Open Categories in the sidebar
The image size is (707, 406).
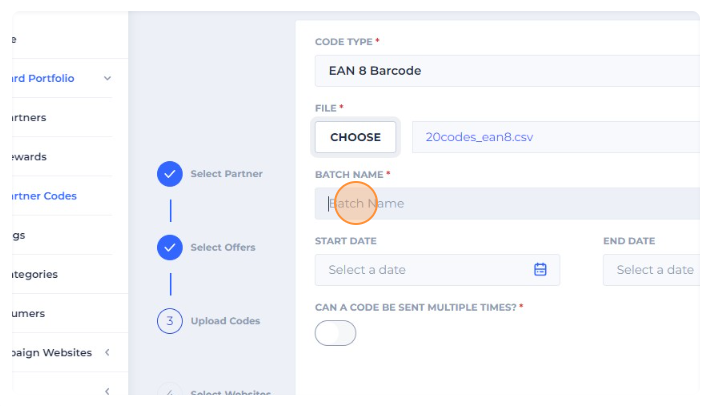35,274
